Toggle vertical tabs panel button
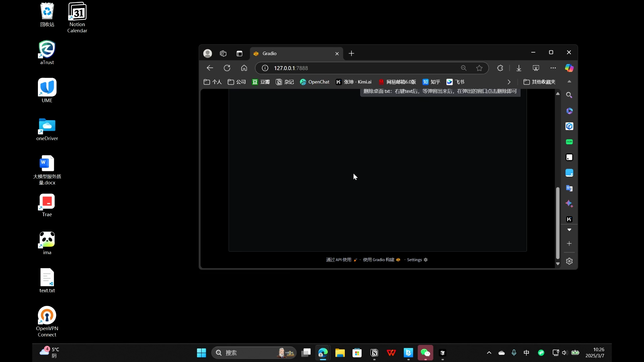The width and height of the screenshot is (644, 362). point(239,54)
